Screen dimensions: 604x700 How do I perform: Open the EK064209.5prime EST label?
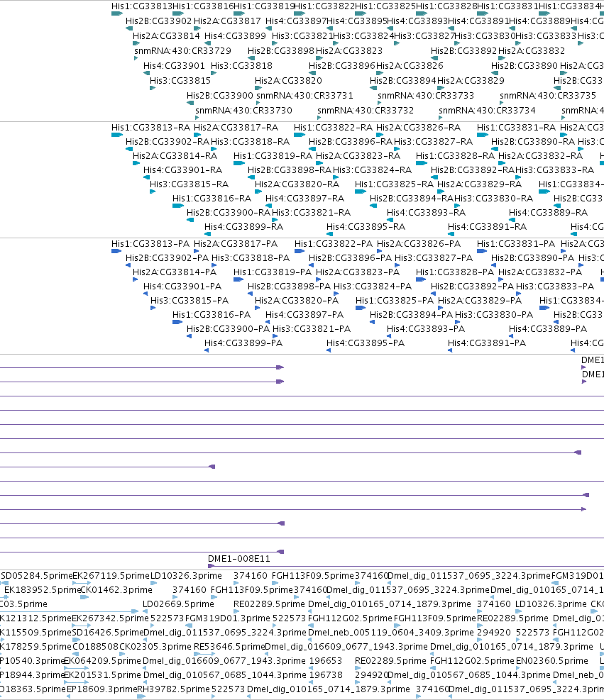(102, 661)
